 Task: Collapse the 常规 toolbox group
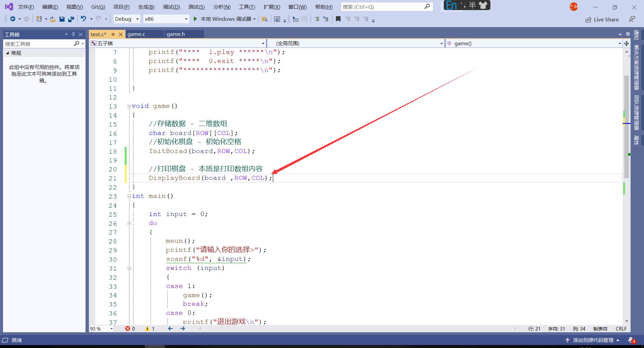click(x=7, y=53)
